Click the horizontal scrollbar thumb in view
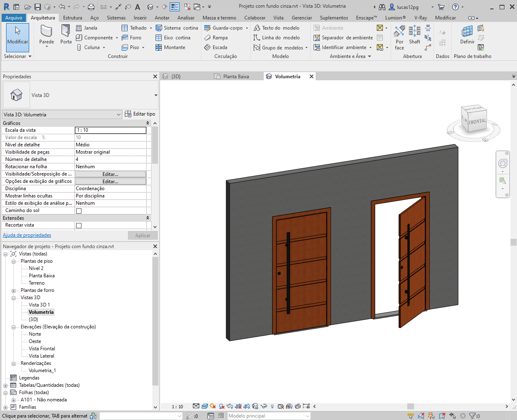The width and height of the screenshot is (517, 420). [410, 407]
